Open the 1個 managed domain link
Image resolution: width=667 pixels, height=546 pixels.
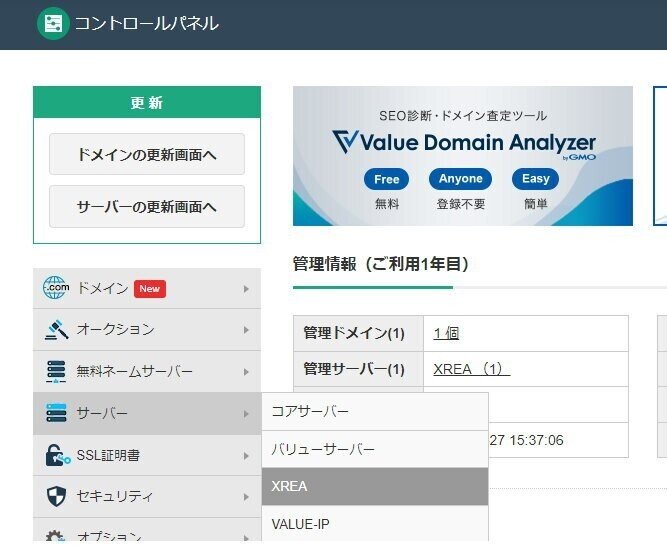pyautogui.click(x=446, y=333)
